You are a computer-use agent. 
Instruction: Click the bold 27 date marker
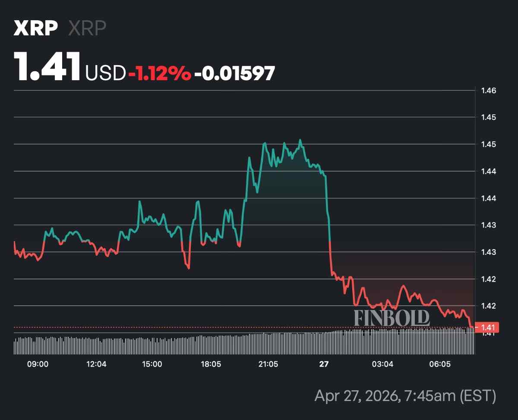point(324,364)
